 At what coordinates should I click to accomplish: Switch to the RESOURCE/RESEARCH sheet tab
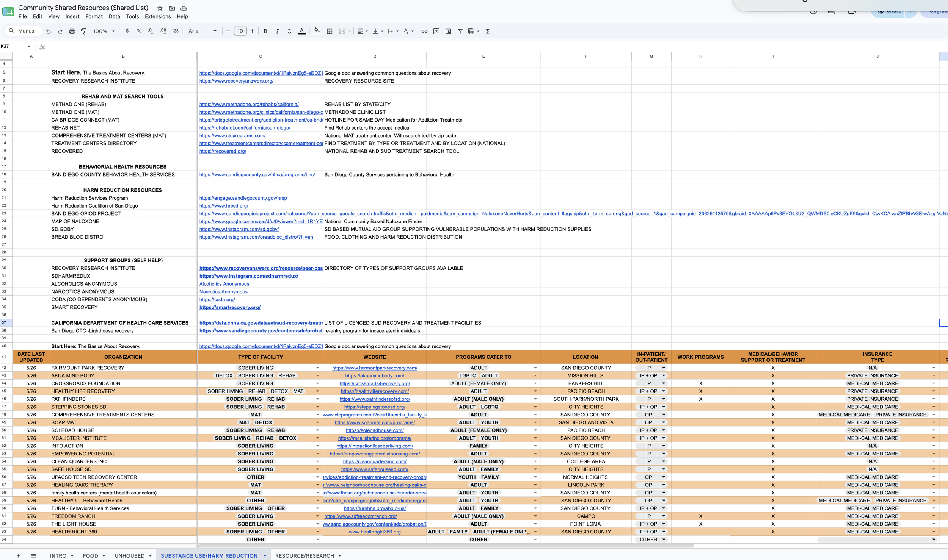pos(304,555)
